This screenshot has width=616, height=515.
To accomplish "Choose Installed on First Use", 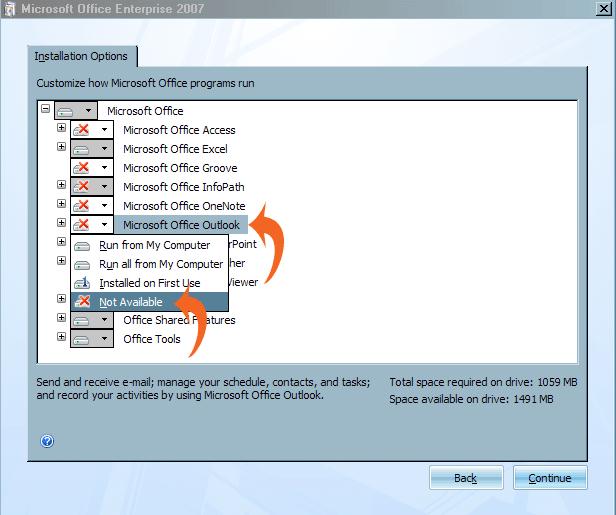I will 149,283.
